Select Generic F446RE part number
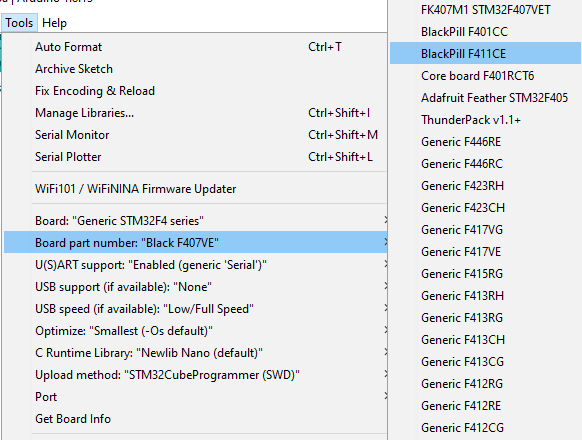Screen dimensions: 582x440 [485, 142]
